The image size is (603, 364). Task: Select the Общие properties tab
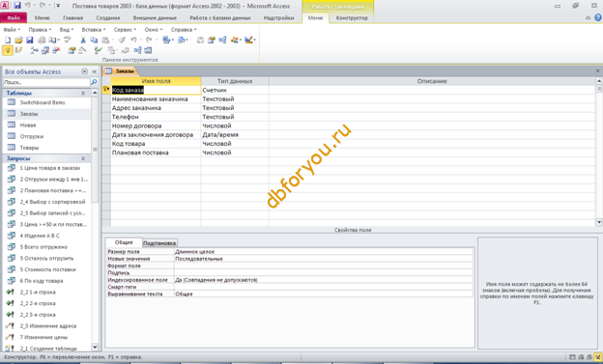click(124, 242)
